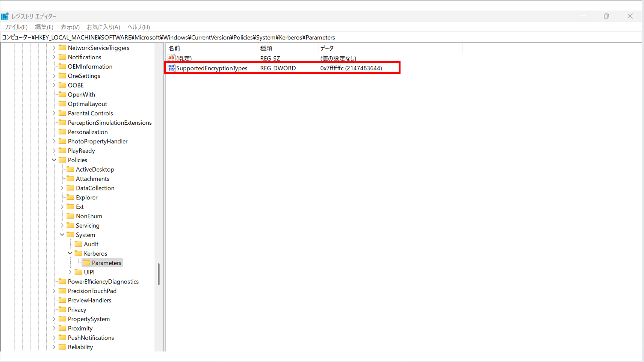The width and height of the screenshot is (644, 362).
Task: Expand the UIPI key
Action: tap(70, 272)
